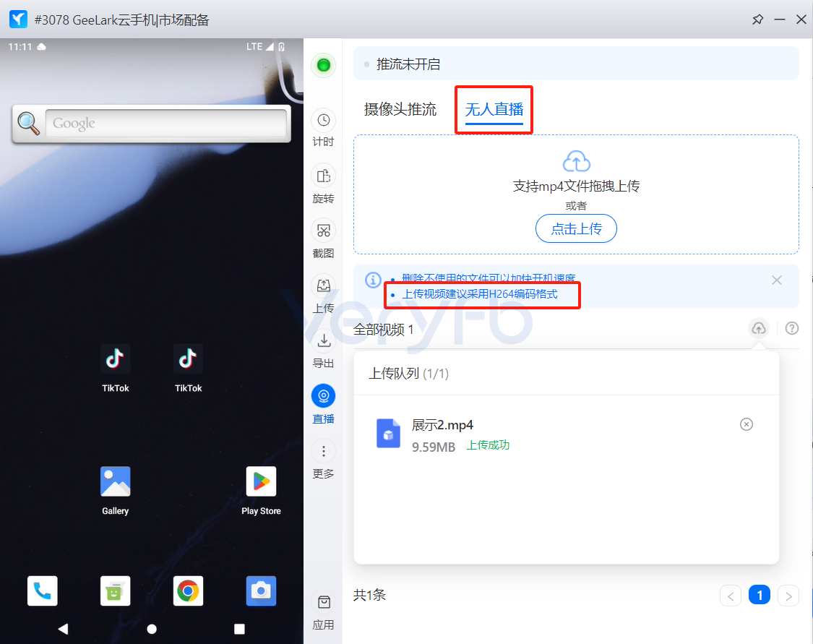813x644 pixels.
Task: Click the 上传队列 (1/1) header
Action: (408, 374)
